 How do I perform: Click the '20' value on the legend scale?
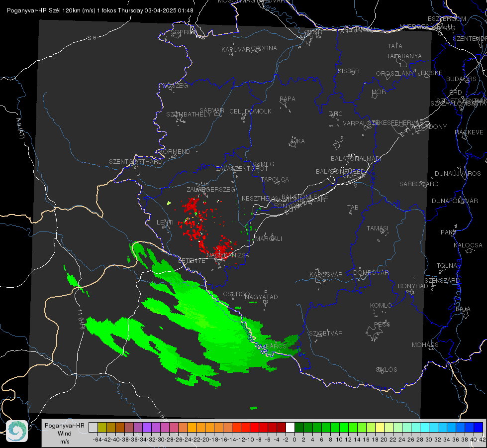[384, 440]
